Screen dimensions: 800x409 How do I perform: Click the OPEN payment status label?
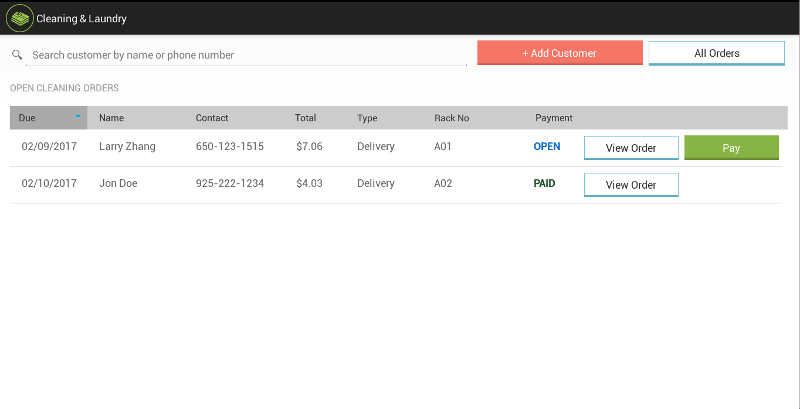click(547, 146)
